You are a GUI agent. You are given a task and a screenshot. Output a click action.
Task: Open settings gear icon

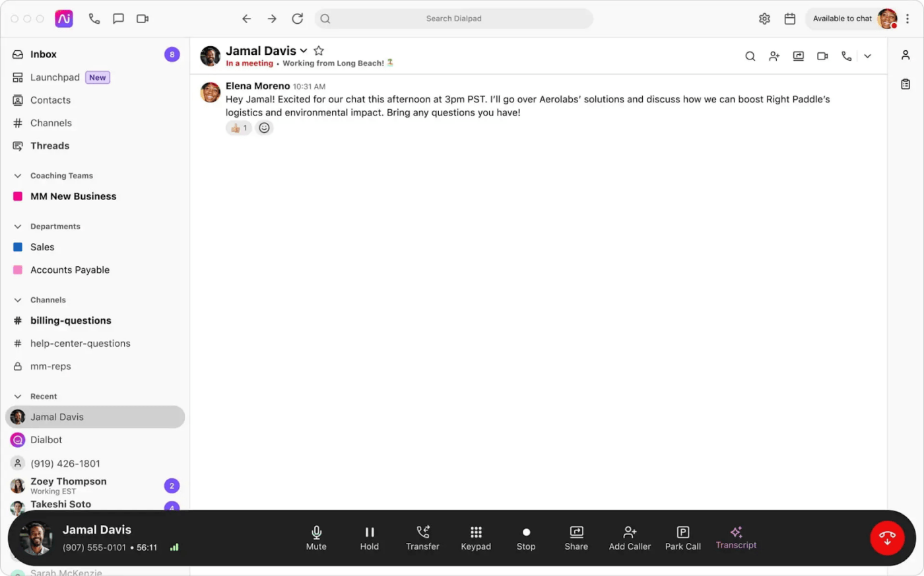click(764, 18)
